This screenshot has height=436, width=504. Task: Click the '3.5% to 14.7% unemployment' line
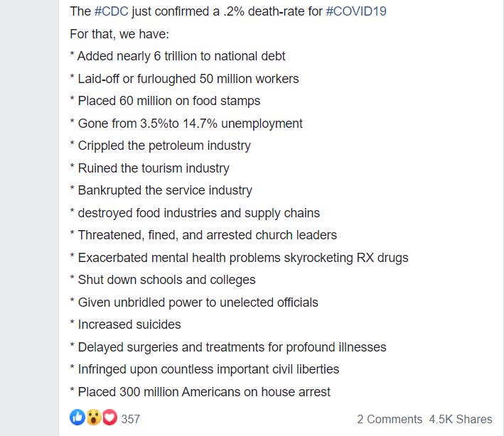pos(186,124)
